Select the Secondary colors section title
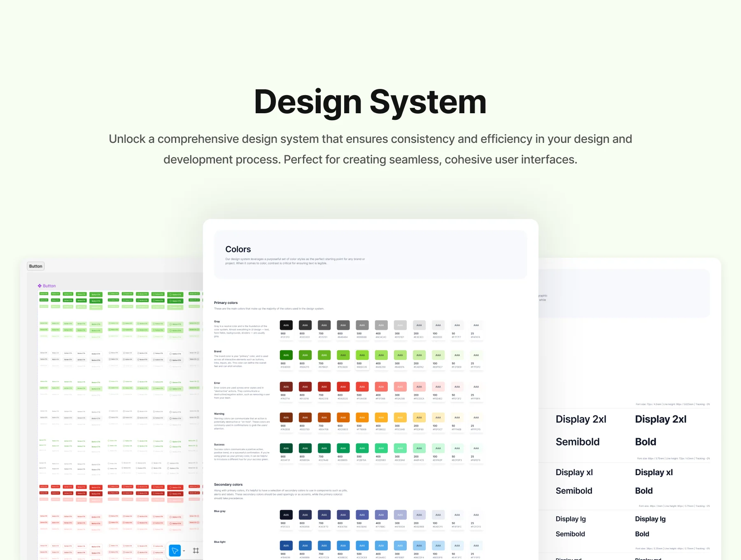Screen dimensions: 741x560 coord(228,485)
